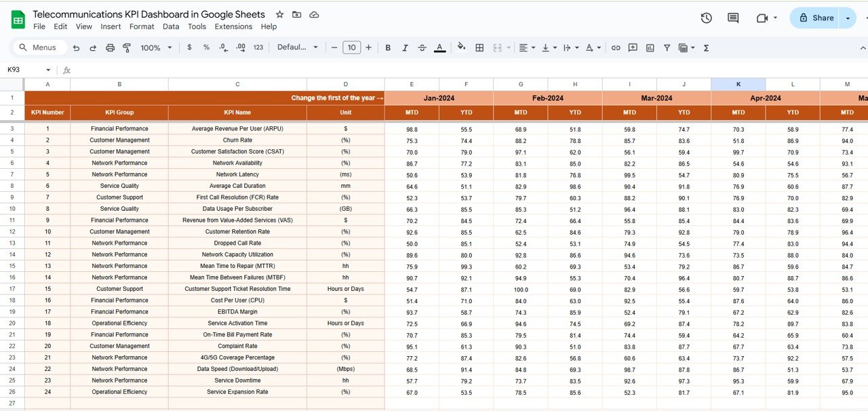This screenshot has height=411, width=868.
Task: Print the spreadsheet
Action: coord(109,47)
